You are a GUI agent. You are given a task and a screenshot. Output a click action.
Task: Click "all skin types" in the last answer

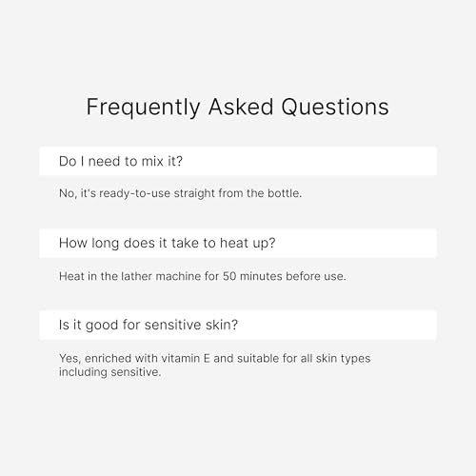335,359
